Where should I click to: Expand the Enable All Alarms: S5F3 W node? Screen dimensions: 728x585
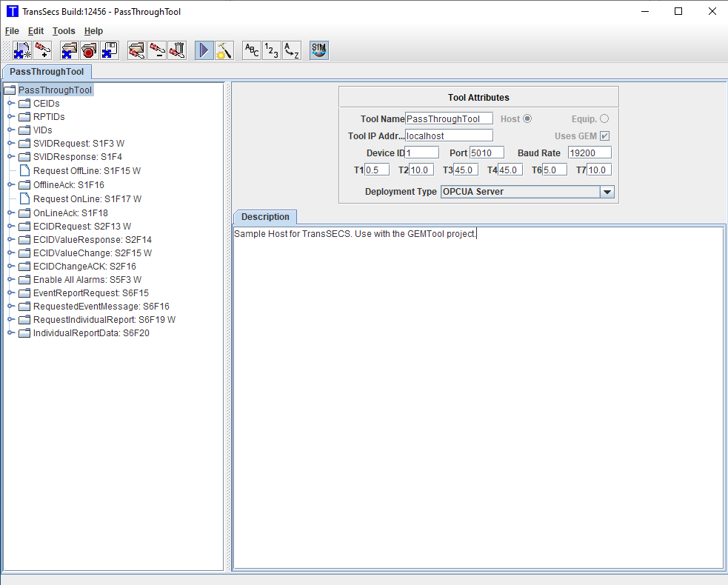pyautogui.click(x=10, y=279)
